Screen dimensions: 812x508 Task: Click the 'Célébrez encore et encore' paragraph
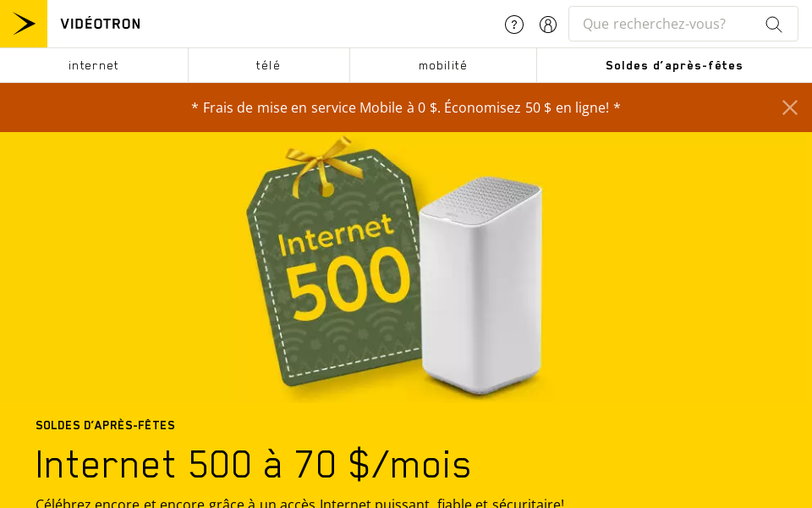coord(299,503)
